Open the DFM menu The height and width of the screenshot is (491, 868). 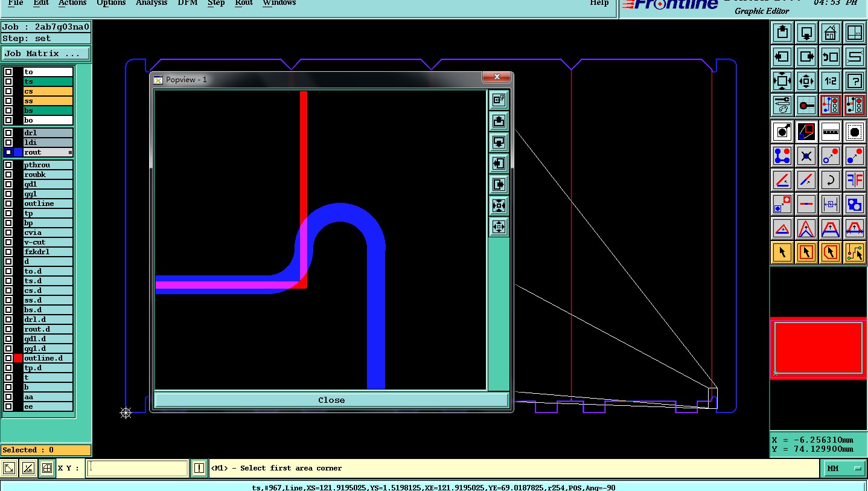point(187,3)
